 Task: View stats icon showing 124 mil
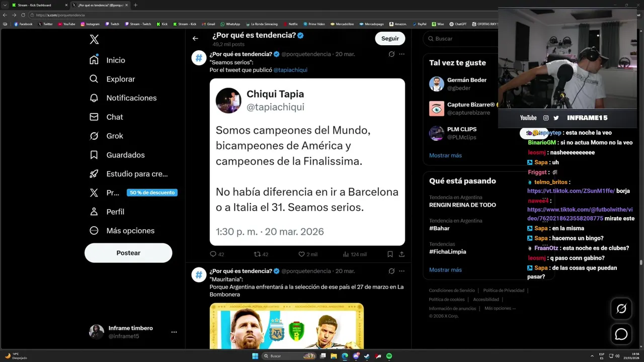(x=355, y=254)
